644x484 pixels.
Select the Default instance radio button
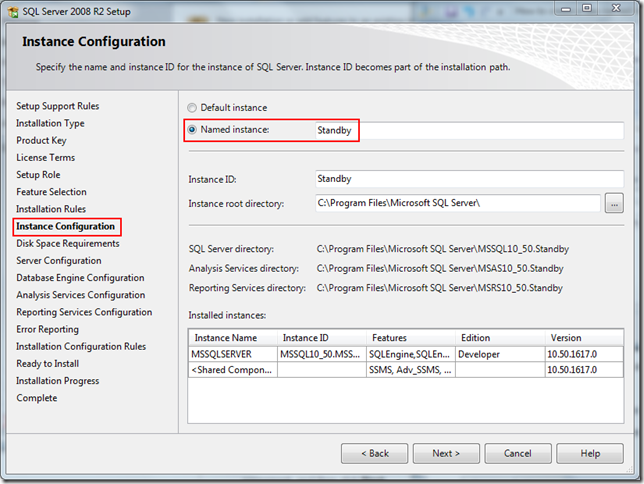(x=192, y=108)
